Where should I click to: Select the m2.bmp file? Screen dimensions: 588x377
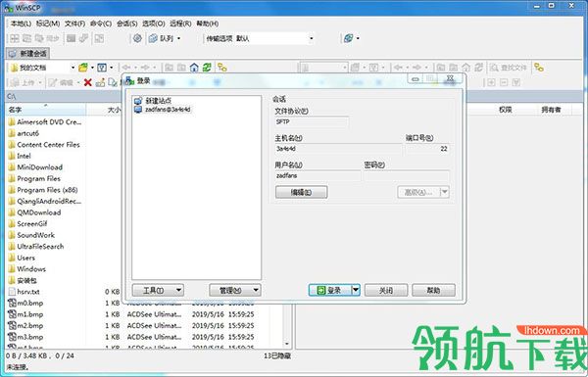click(25, 325)
